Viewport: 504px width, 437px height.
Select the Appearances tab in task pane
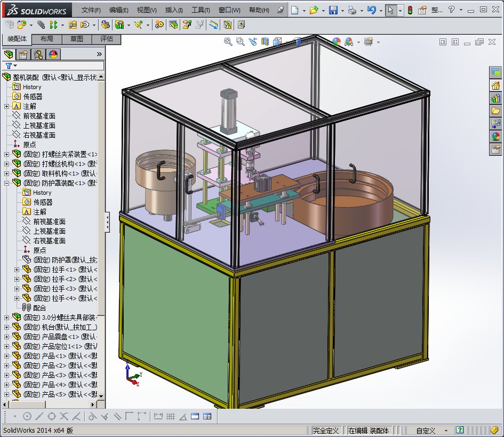click(495, 137)
